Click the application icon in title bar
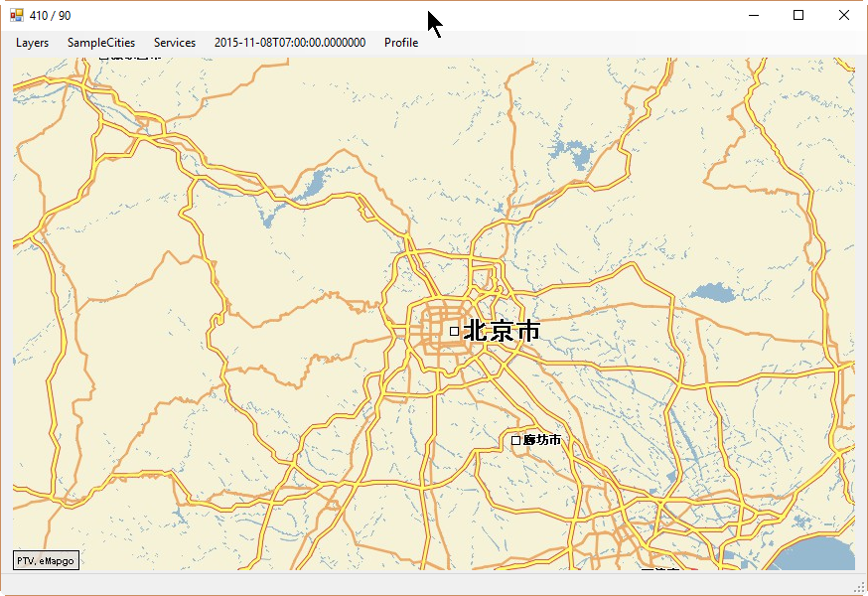The width and height of the screenshot is (868, 596). 17,15
